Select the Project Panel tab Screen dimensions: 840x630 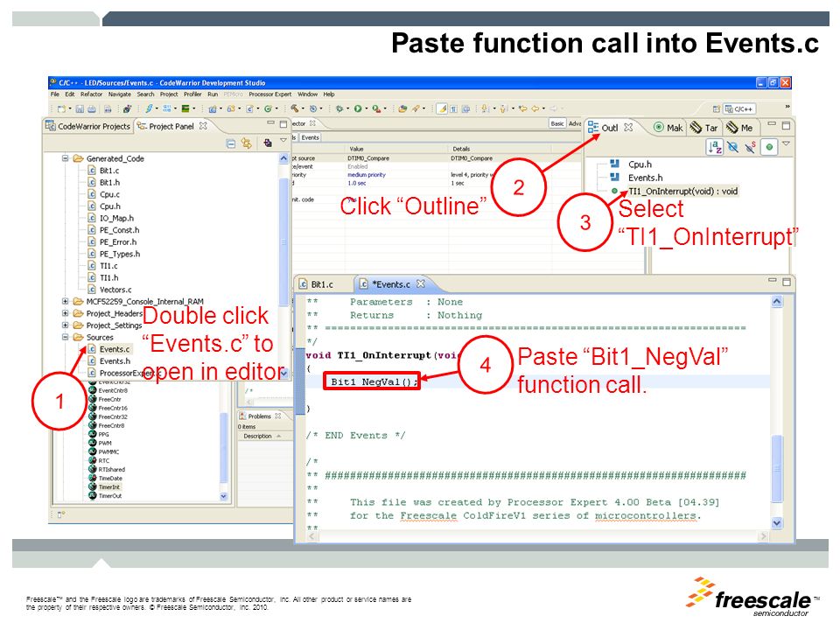[171, 126]
